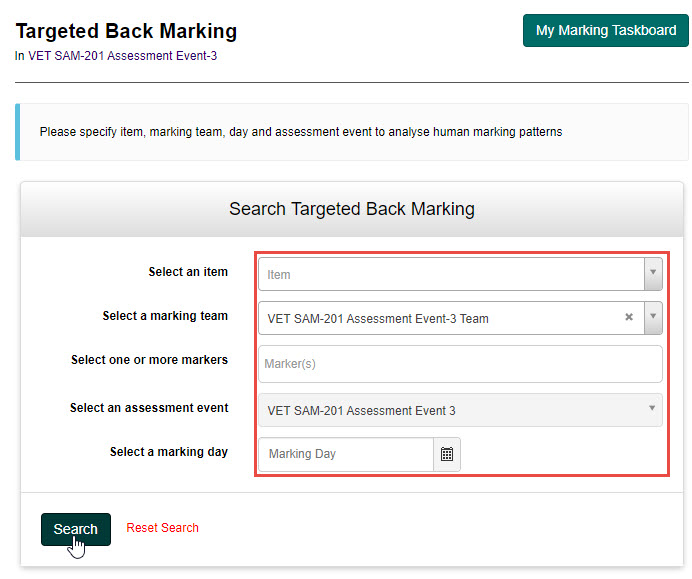Click the 'Please specify item, marking team' info message

(x=301, y=132)
